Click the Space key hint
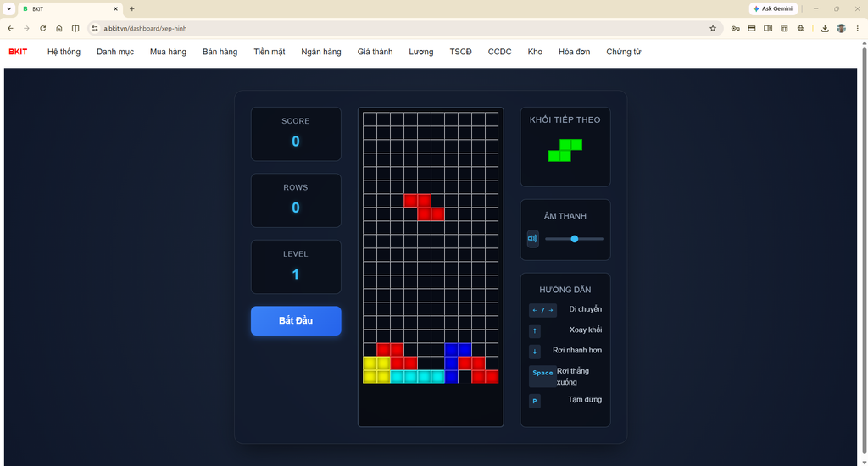 click(x=542, y=376)
